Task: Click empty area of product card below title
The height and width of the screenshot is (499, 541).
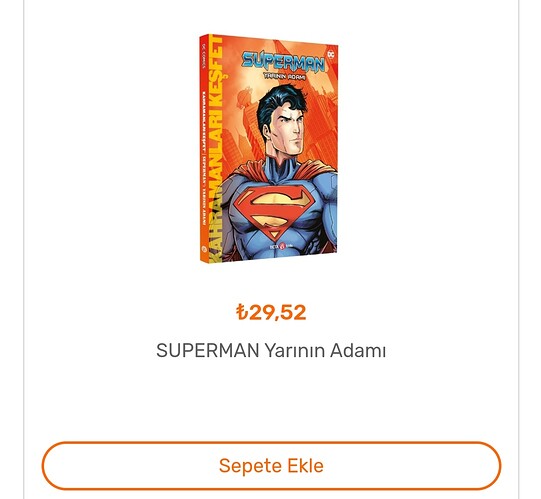Action: click(271, 400)
